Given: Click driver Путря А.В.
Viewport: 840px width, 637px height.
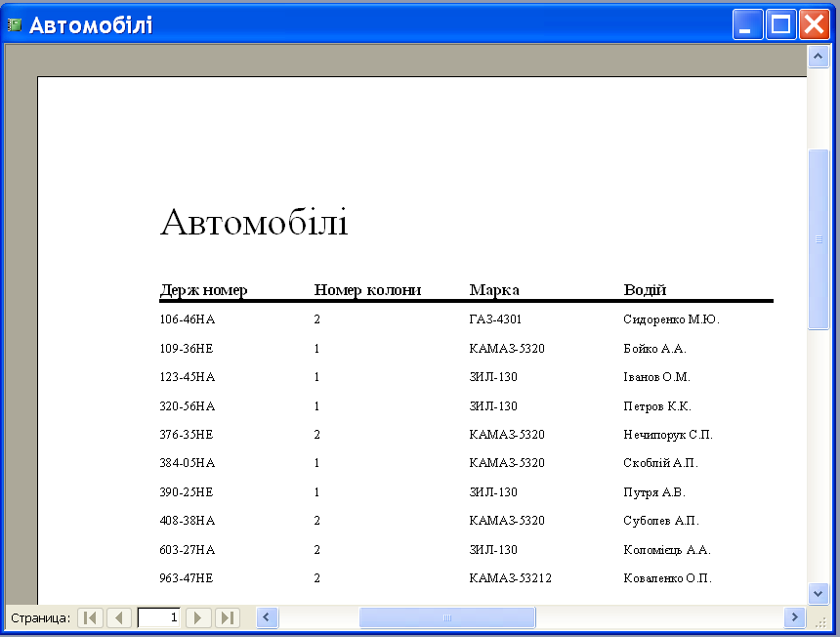Looking at the screenshot, I should tap(654, 491).
